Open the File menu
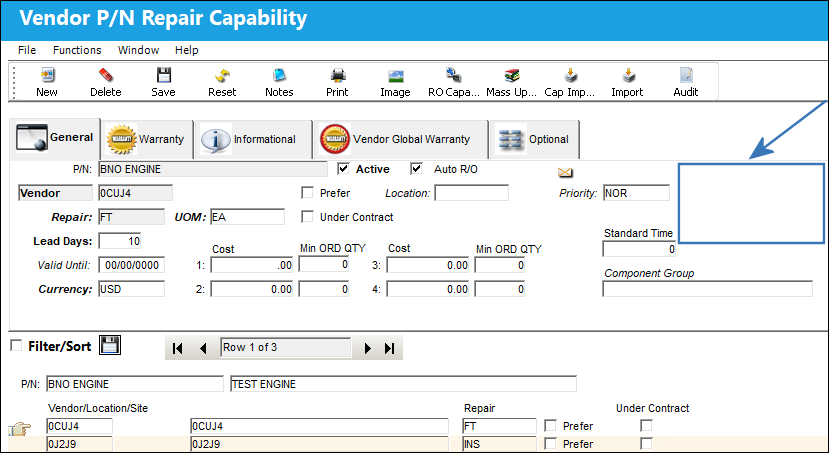829x453 pixels. [27, 50]
